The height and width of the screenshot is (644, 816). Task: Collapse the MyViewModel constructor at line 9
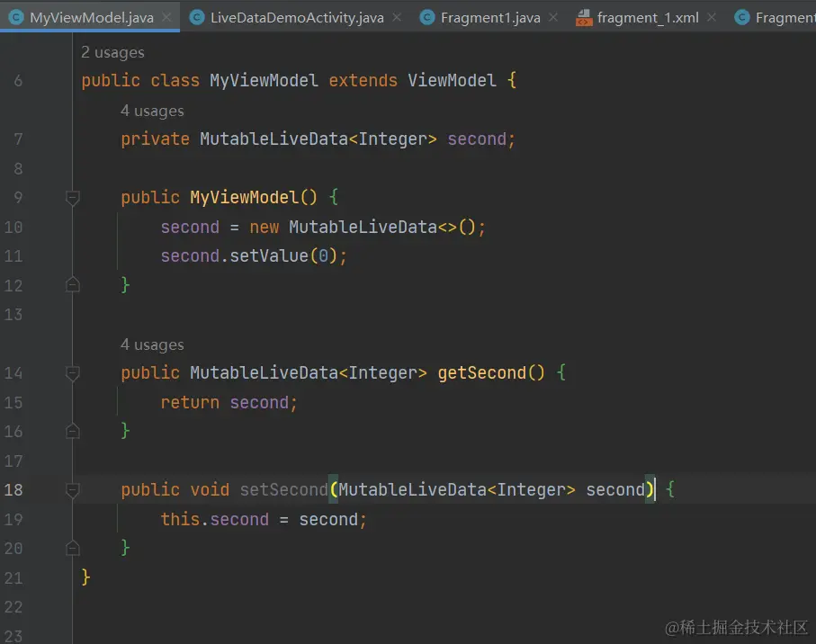tap(73, 198)
